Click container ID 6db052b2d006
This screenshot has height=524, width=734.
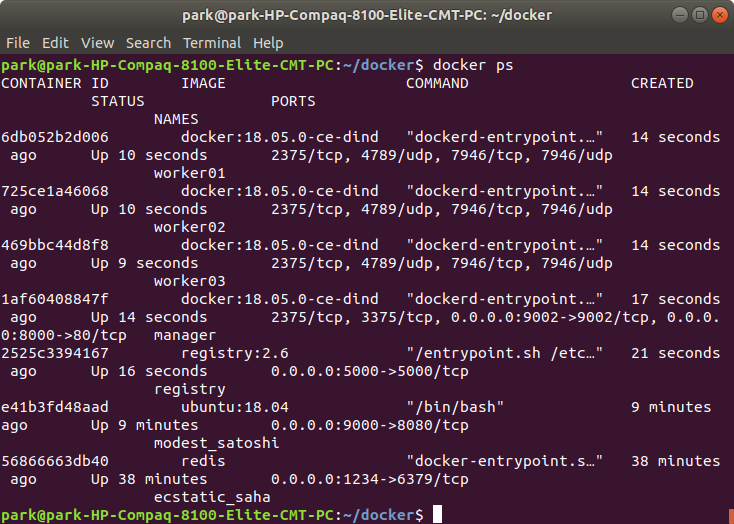[x=55, y=137]
